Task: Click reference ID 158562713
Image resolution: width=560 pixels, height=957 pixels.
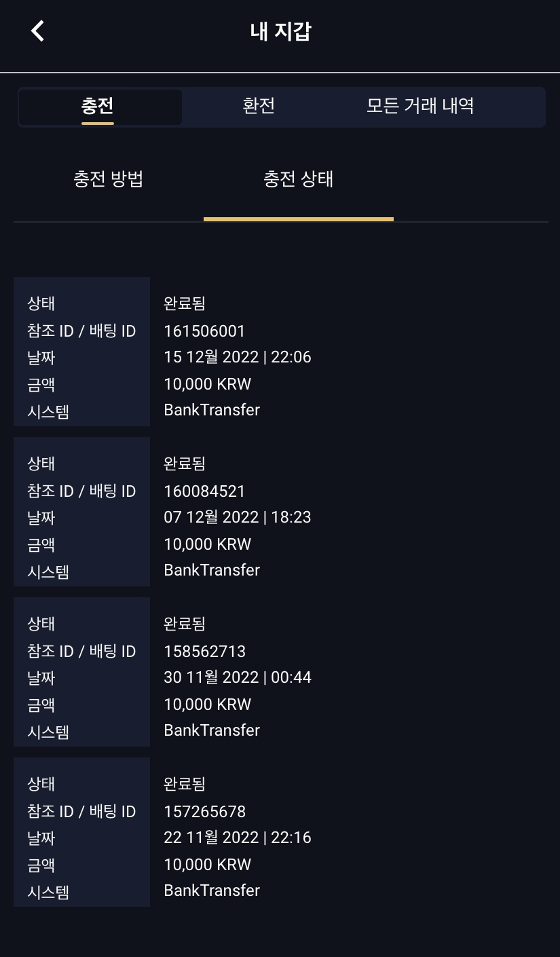Action: coord(204,652)
